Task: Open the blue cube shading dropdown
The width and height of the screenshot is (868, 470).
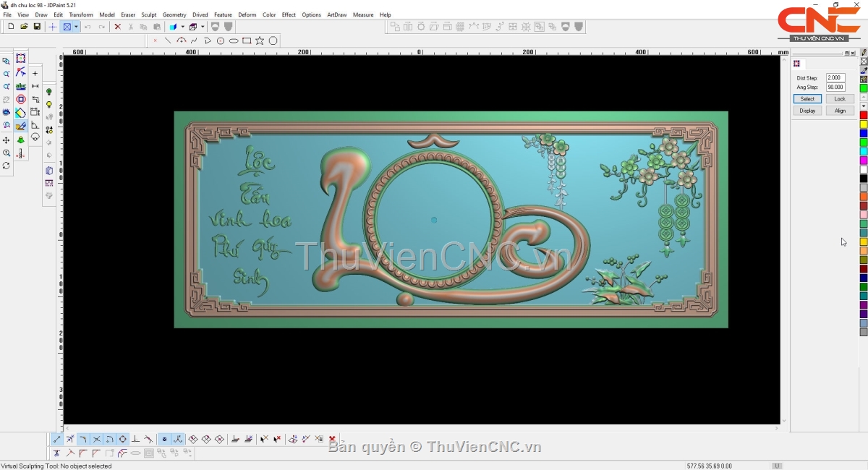Action: click(x=182, y=27)
